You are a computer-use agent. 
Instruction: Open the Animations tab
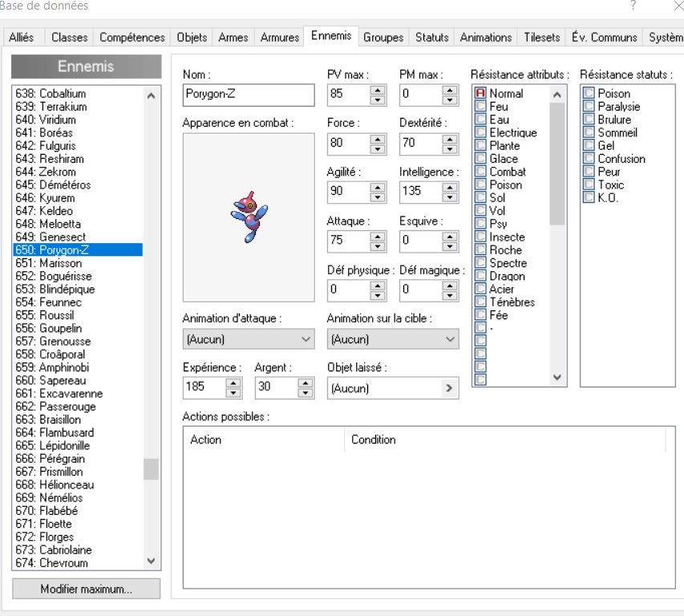(486, 37)
